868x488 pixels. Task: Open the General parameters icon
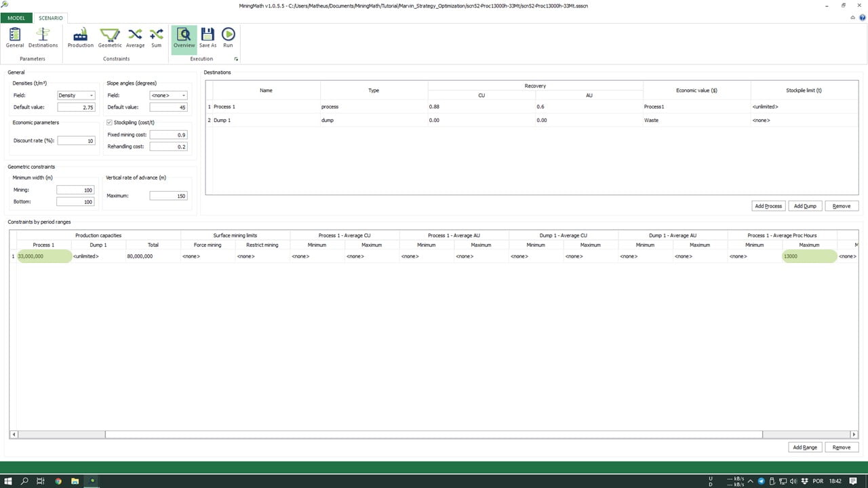[15, 37]
